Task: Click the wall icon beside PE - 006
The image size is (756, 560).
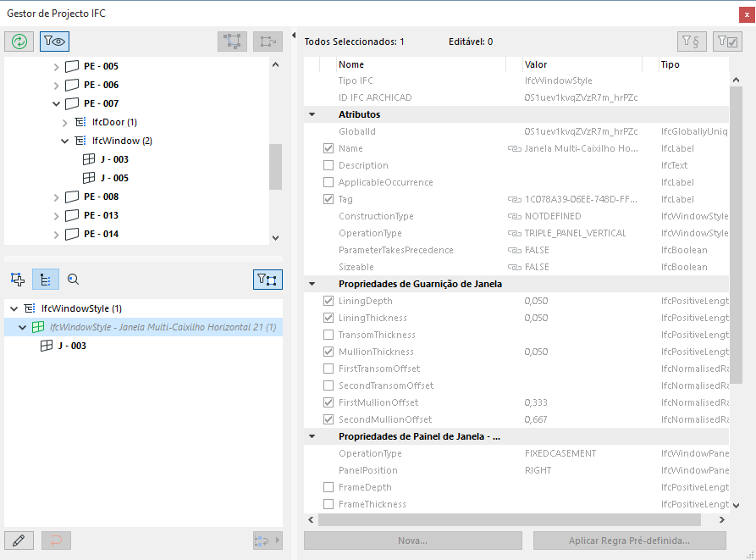Action: pyautogui.click(x=72, y=85)
